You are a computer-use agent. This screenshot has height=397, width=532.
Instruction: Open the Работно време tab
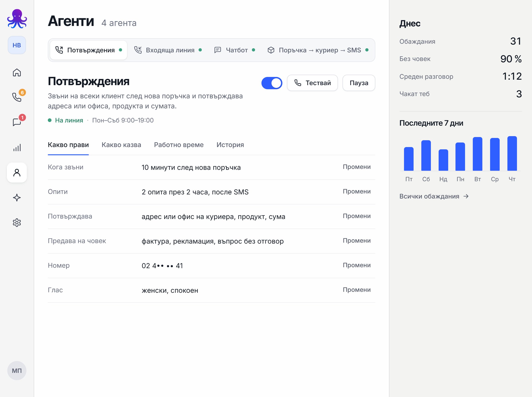tap(179, 145)
